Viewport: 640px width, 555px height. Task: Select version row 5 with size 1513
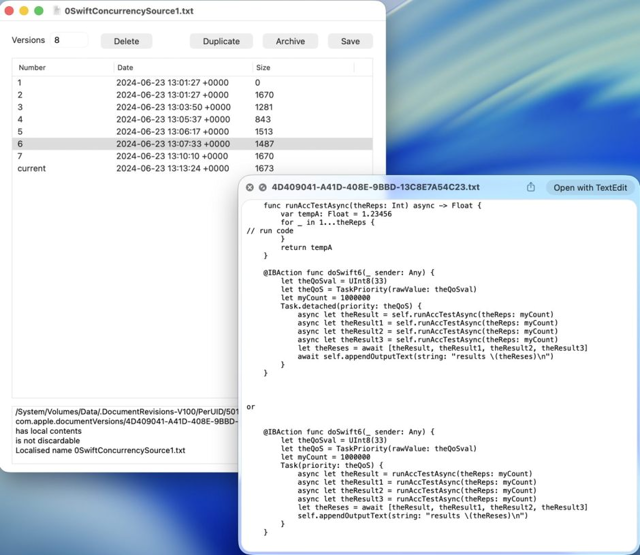192,131
